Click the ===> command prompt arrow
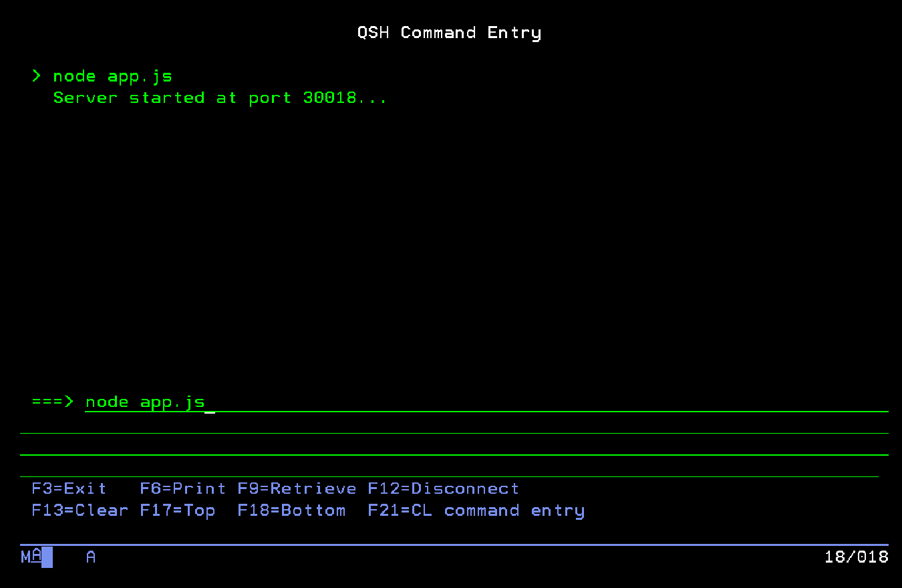Viewport: 902px width, 588px height. click(52, 402)
